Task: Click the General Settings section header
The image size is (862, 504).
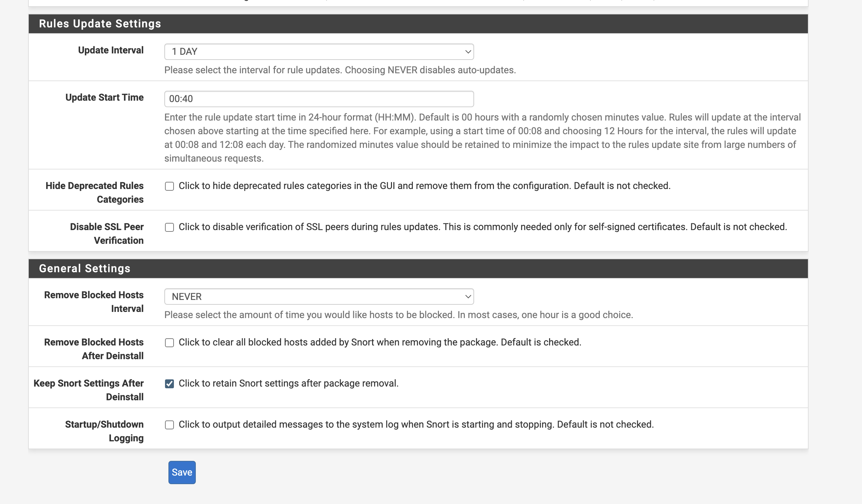Action: [x=85, y=268]
